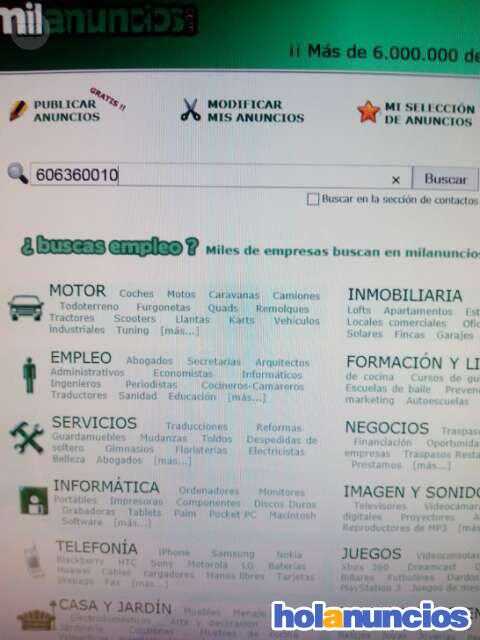Open the NEGOCIOS category heading
This screenshot has height=640, width=480.
pyautogui.click(x=387, y=428)
